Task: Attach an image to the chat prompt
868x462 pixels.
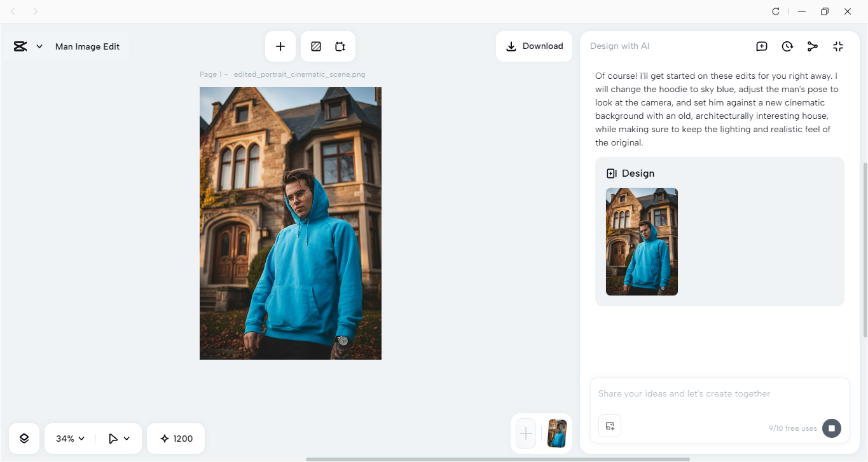Action: click(609, 425)
